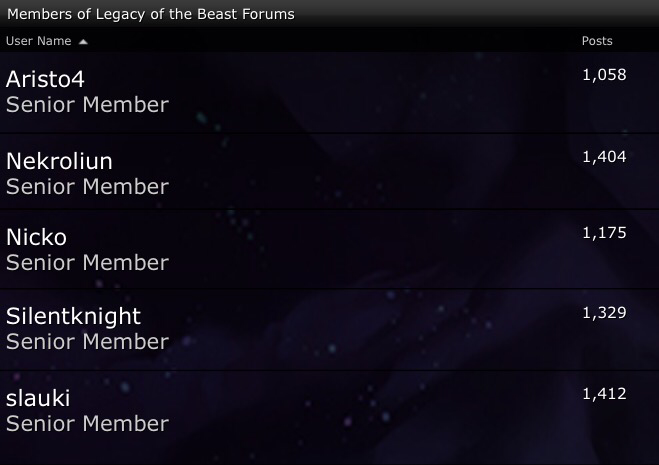Sort members by User Name column

pyautogui.click(x=39, y=41)
